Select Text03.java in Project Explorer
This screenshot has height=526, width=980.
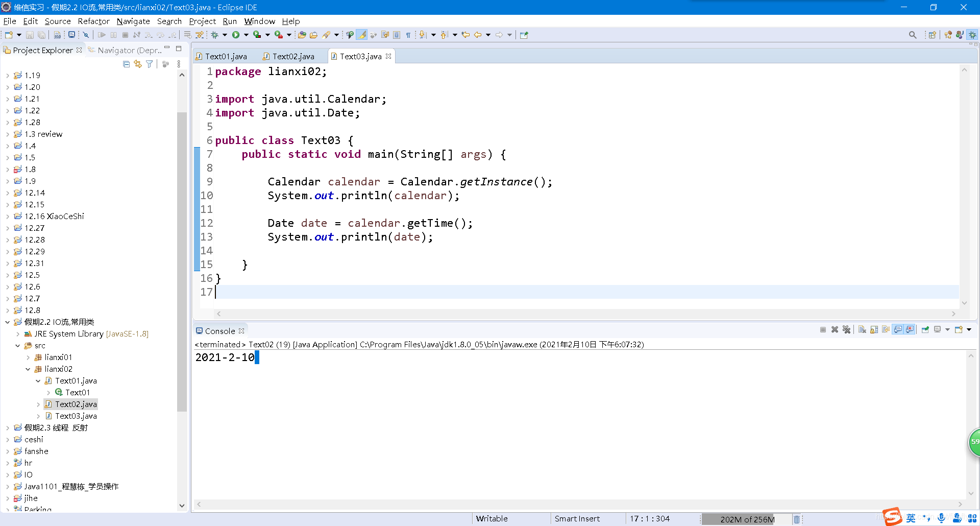pos(76,416)
